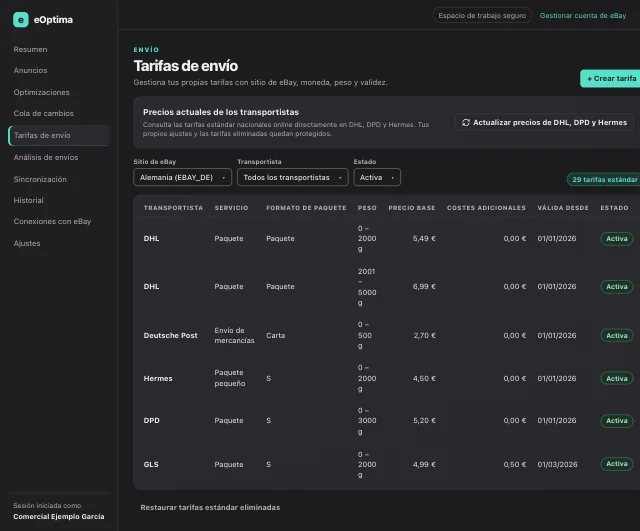Click the ESTADO column header
The width and height of the screenshot is (640, 531).
coord(614,208)
